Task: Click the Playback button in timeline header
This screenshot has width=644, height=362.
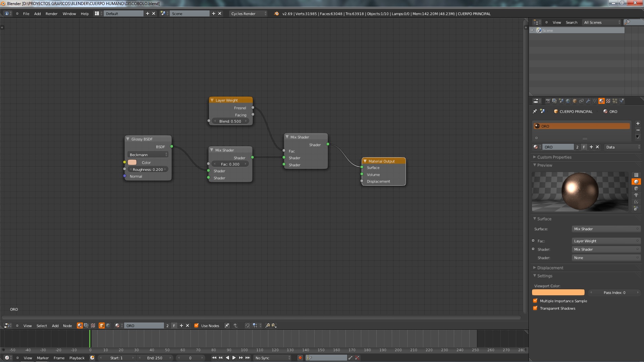Action: [x=77, y=358]
